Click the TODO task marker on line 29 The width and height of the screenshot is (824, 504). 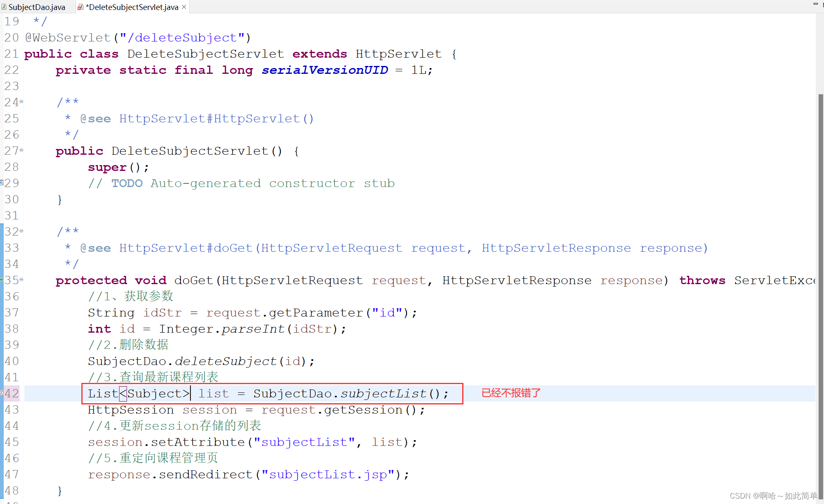(2, 183)
